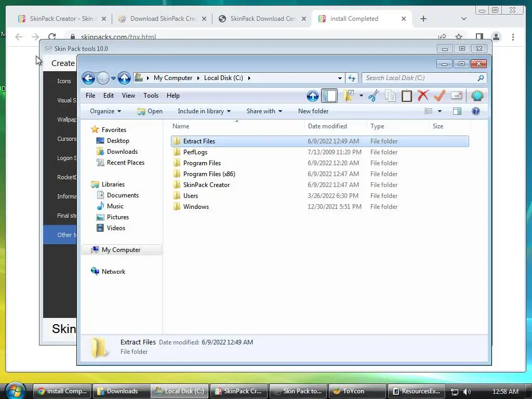Expand arrow after Local Disk (C:) breadcrumb
This screenshot has height=399, width=532.
[249, 78]
